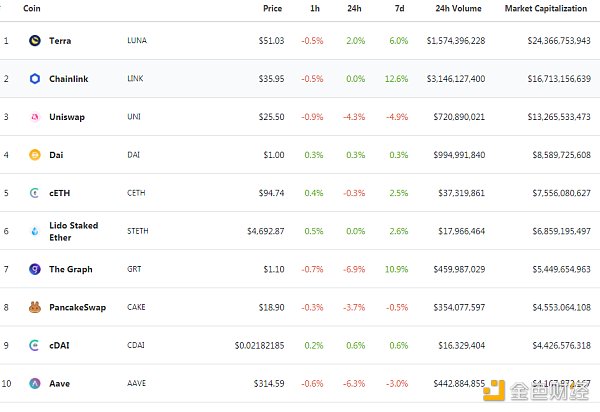Click the Uniswap price value $25.50
Image resolution: width=600 pixels, height=412 pixels.
coord(270,117)
